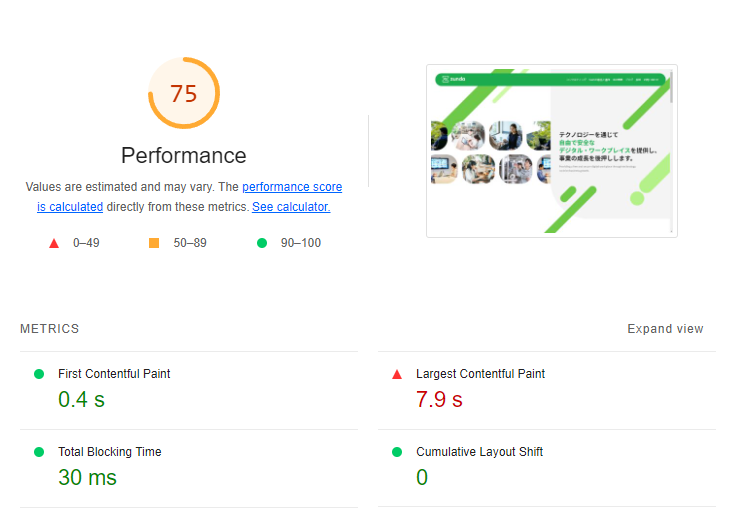Select the Cumulative Layout Shift metric label
Viewport: 746px width, 510px height.
(x=479, y=452)
